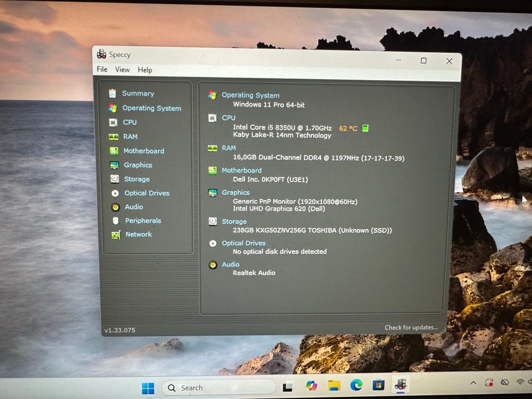532x399 pixels.
Task: Click the Motherboard icon in summary pane
Action: 212,170
